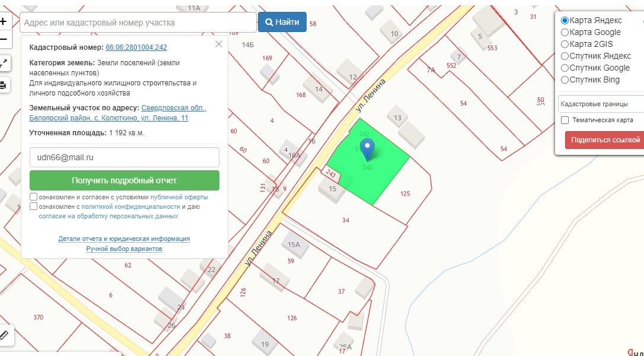Viewport: 644px width, 356px height.
Task: Click building number 12 on map
Action: tap(353, 77)
